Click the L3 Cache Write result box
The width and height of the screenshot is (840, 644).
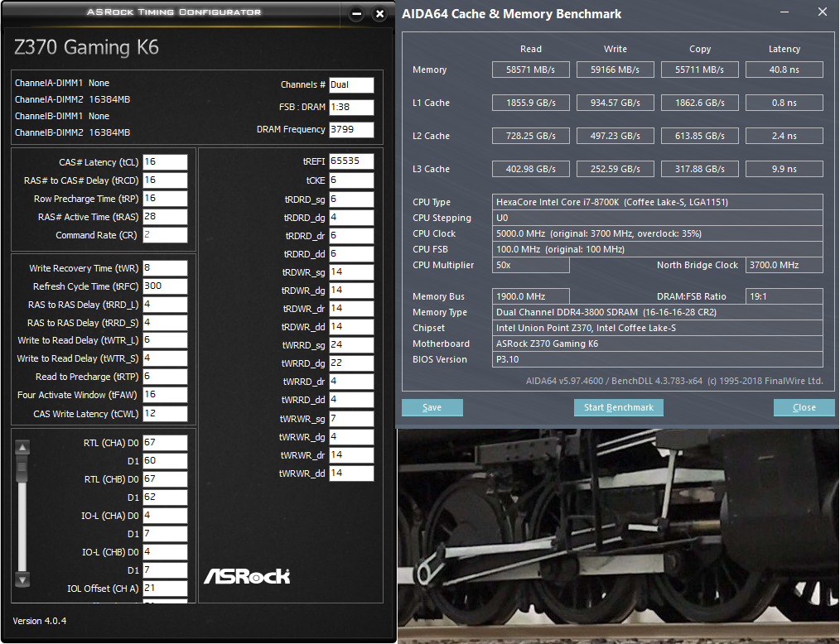(615, 170)
